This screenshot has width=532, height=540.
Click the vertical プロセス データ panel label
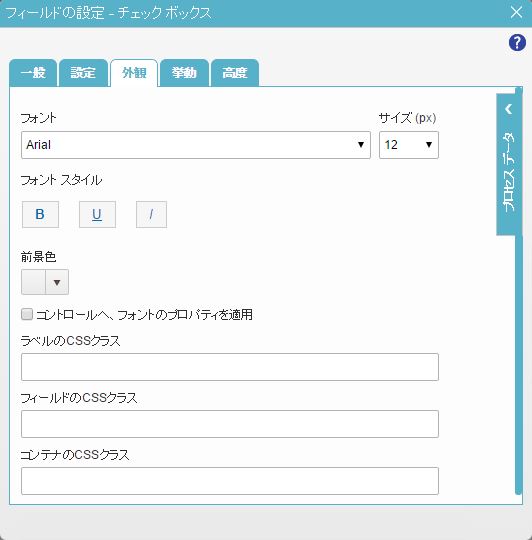click(x=509, y=171)
